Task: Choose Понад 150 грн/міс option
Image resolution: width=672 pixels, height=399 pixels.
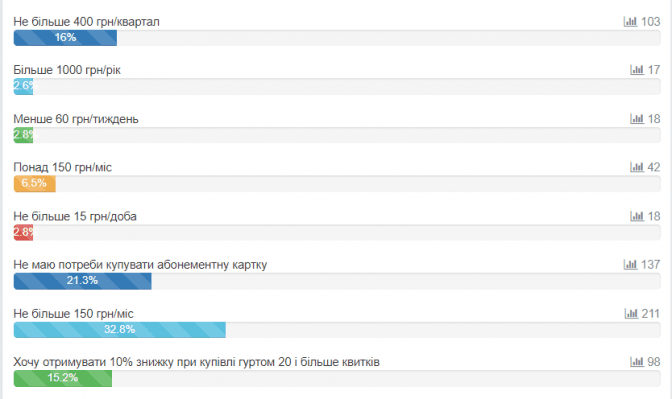Action: pyautogui.click(x=63, y=167)
